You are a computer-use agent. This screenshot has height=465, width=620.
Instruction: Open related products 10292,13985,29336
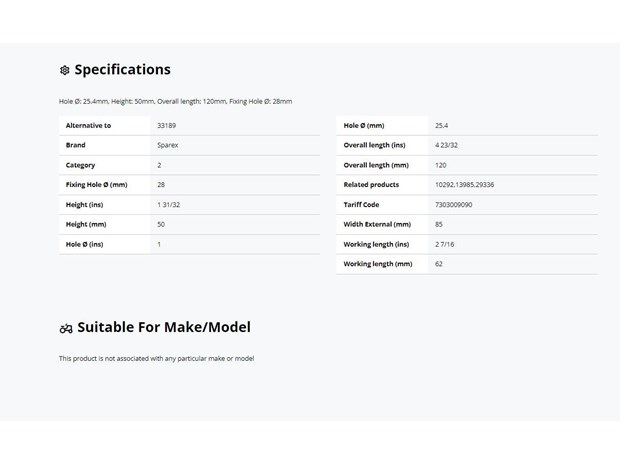(x=465, y=185)
